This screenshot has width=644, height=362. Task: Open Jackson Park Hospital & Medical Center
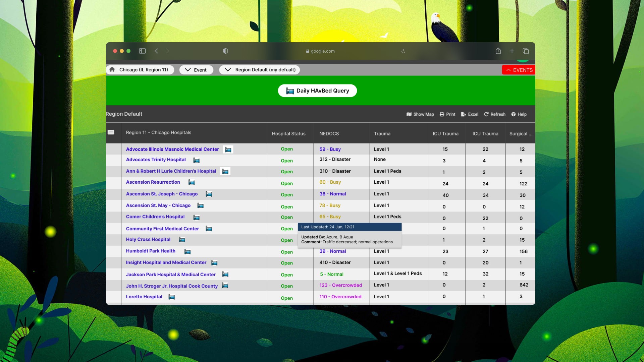click(171, 275)
